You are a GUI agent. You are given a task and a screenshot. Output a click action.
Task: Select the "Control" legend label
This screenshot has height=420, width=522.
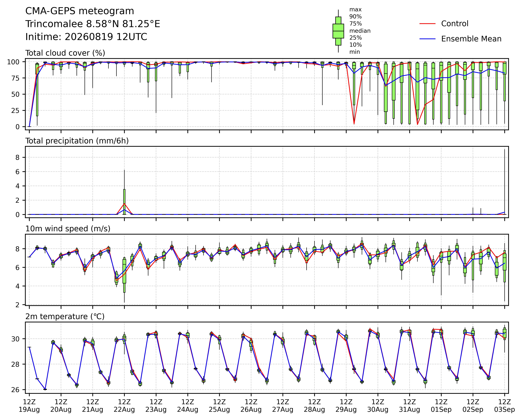[455, 24]
